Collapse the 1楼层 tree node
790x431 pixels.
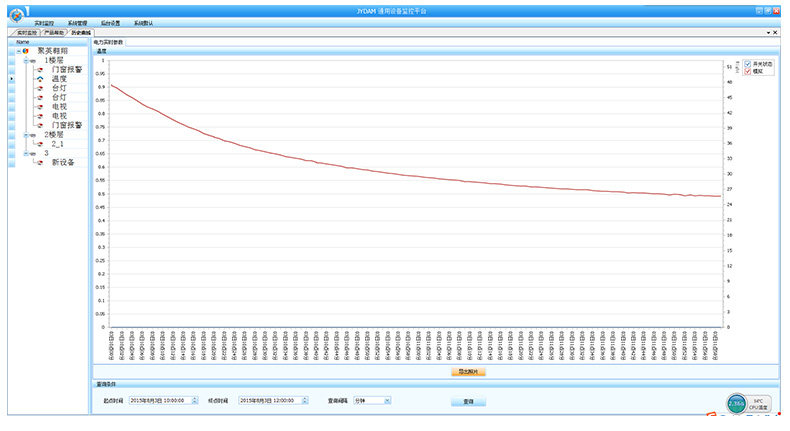click(24, 60)
